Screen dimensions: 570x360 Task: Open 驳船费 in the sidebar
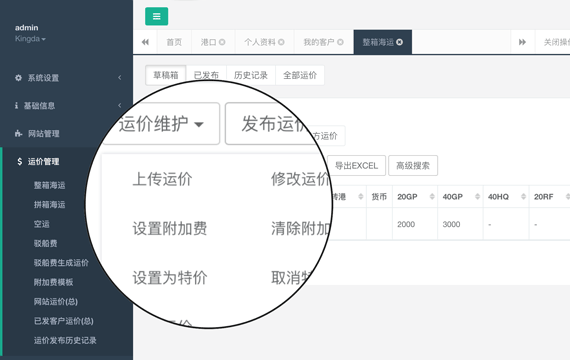tap(45, 243)
